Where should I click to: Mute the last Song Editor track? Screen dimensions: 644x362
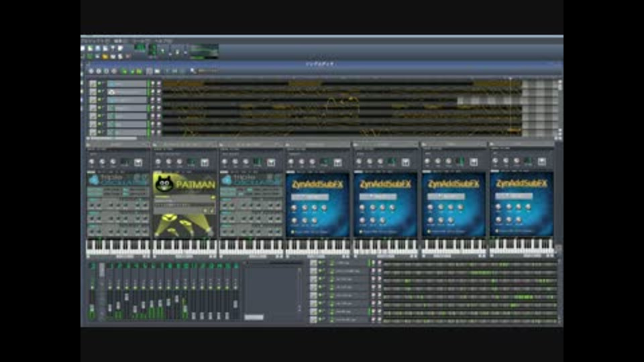[99, 132]
